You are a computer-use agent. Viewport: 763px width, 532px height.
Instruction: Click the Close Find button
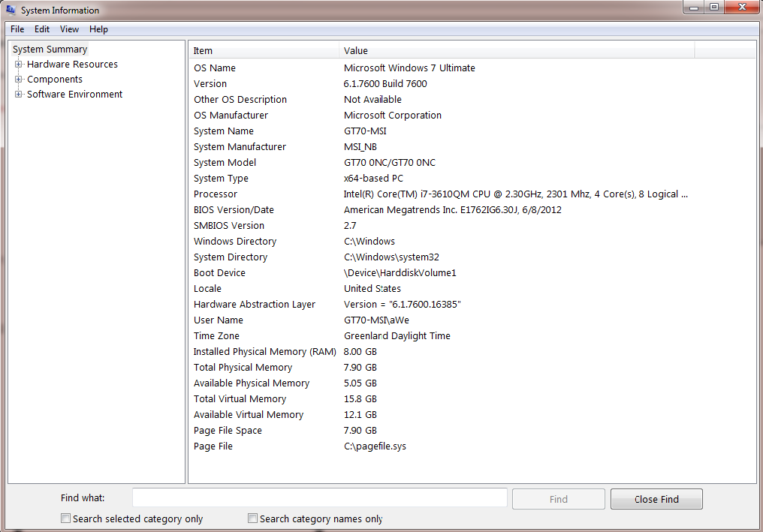click(656, 499)
